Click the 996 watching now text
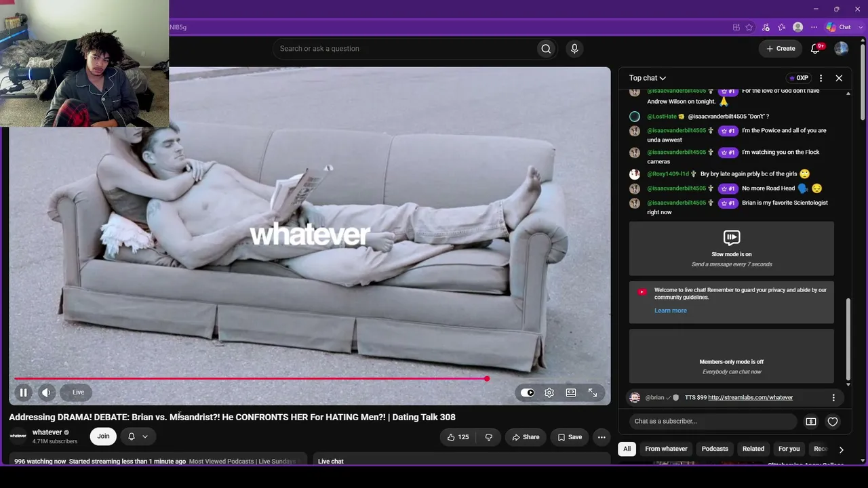 coord(40,462)
